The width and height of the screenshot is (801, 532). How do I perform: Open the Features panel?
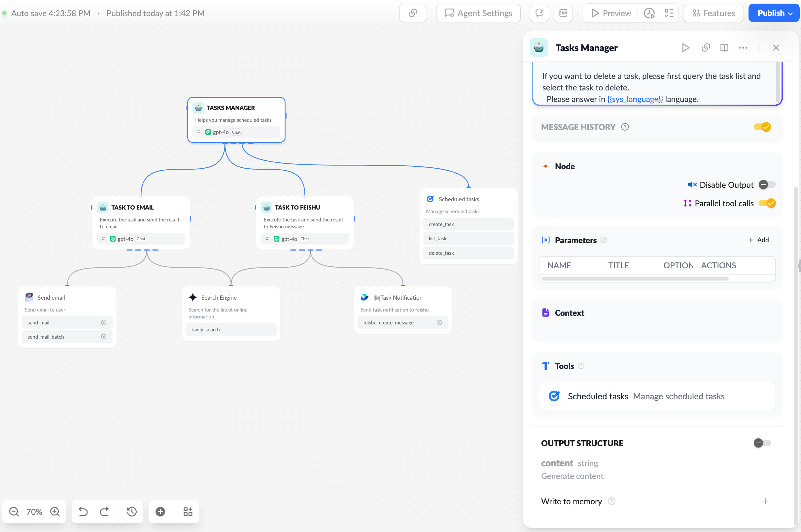click(x=714, y=13)
